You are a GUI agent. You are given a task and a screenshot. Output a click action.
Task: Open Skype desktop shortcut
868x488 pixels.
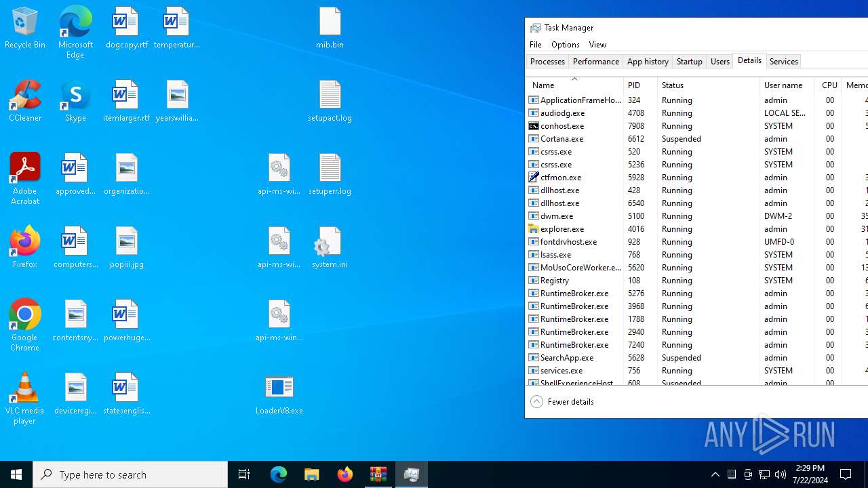(75, 102)
